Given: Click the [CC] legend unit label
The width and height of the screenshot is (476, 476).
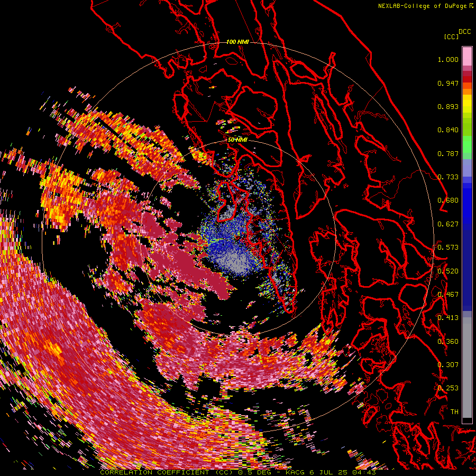Looking at the screenshot, I should coord(451,36).
